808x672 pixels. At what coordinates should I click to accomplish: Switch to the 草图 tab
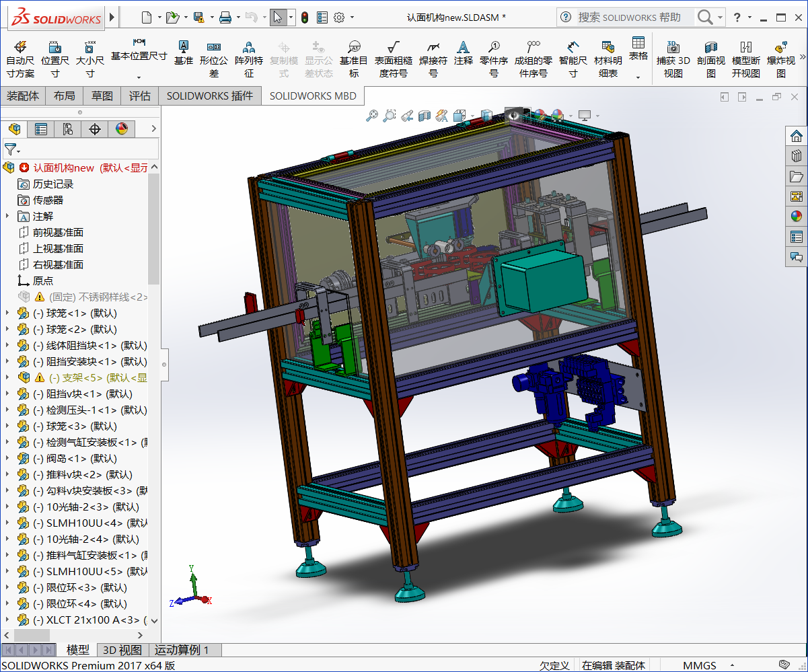pyautogui.click(x=102, y=96)
